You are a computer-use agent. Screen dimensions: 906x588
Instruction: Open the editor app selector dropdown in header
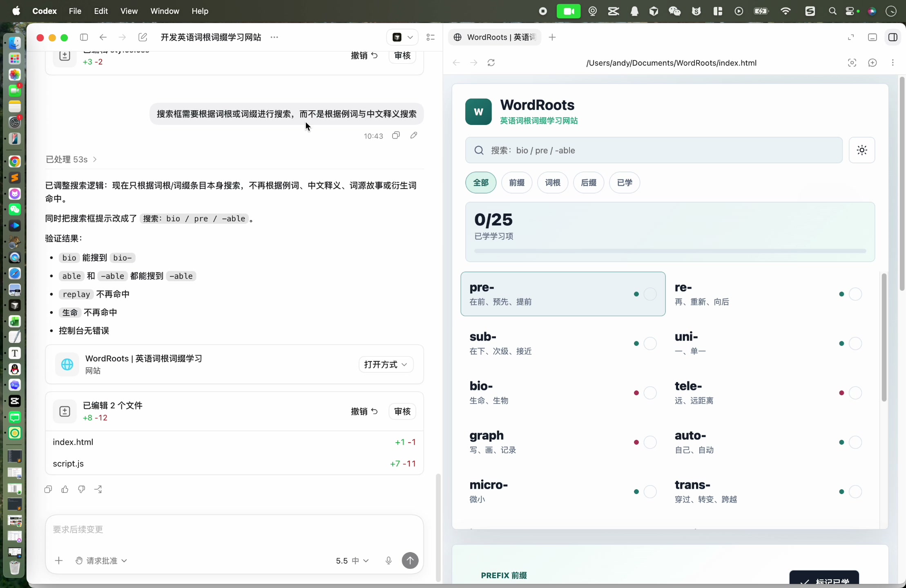403,37
